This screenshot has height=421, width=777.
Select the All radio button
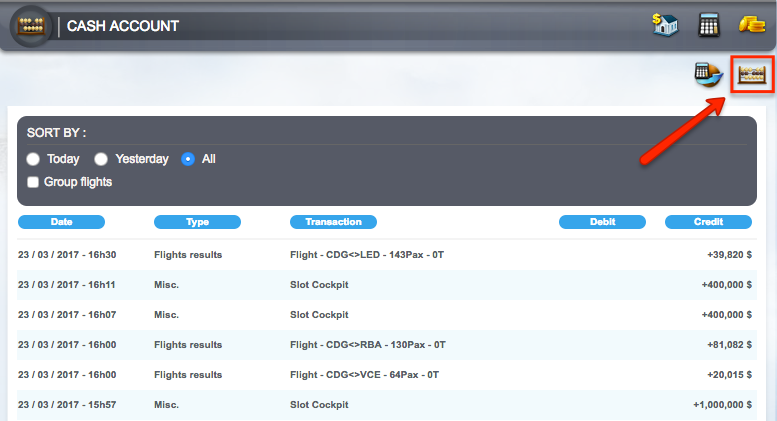coord(188,159)
